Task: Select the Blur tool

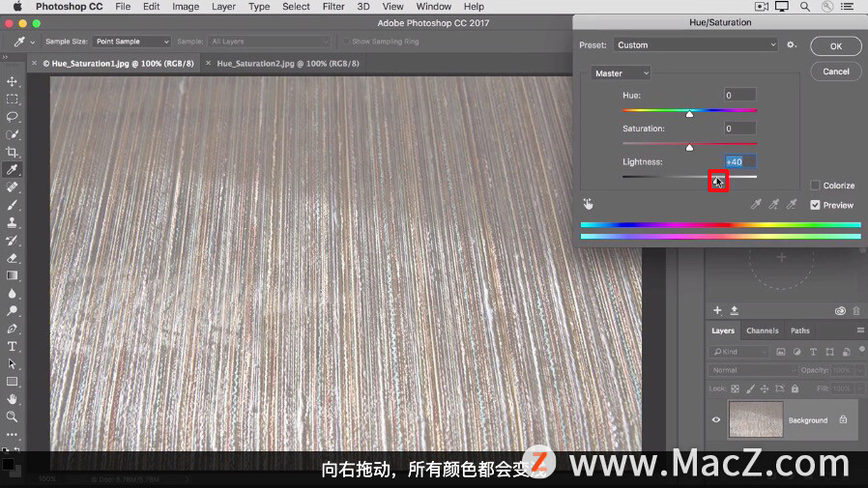Action: (x=12, y=293)
